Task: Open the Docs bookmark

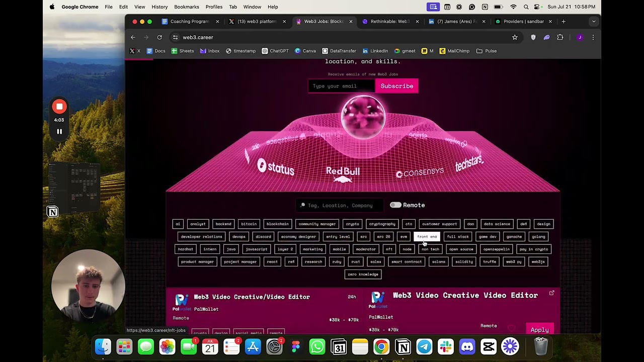Action: [x=155, y=51]
